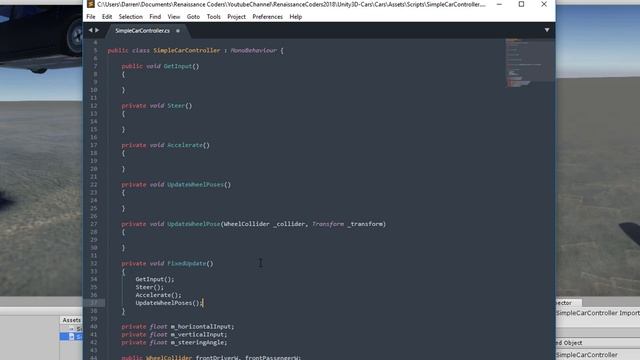Open the tab list dropdown arrow
The image size is (640, 360).
point(547,30)
